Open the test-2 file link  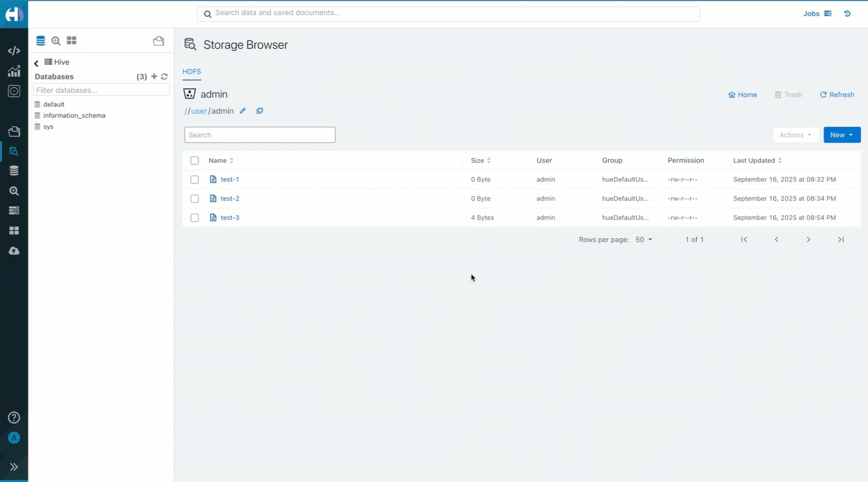(230, 198)
